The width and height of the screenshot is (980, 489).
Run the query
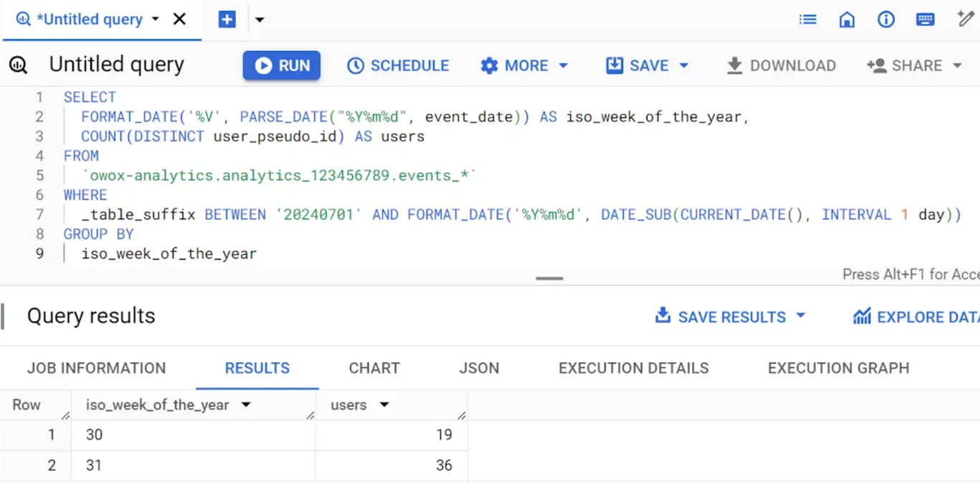point(281,65)
